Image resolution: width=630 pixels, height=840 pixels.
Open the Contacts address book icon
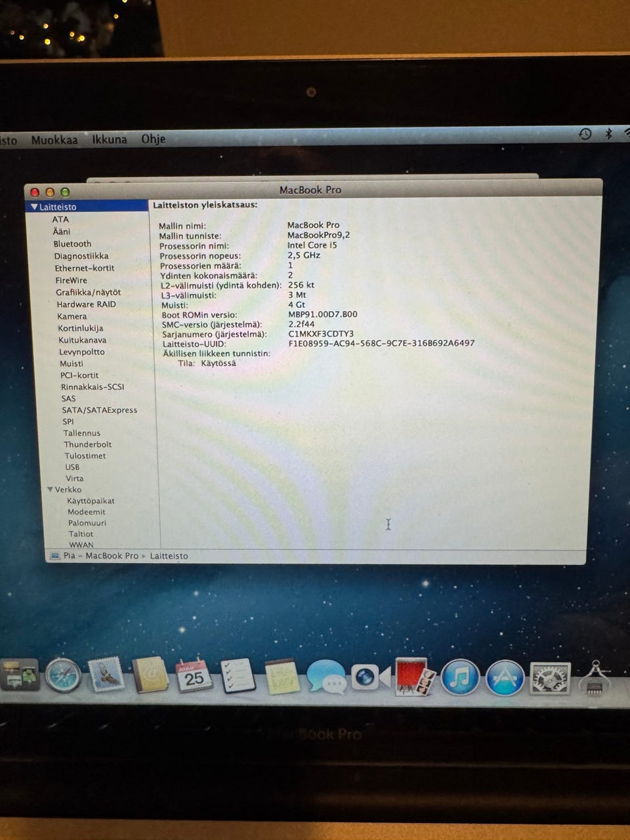click(150, 676)
